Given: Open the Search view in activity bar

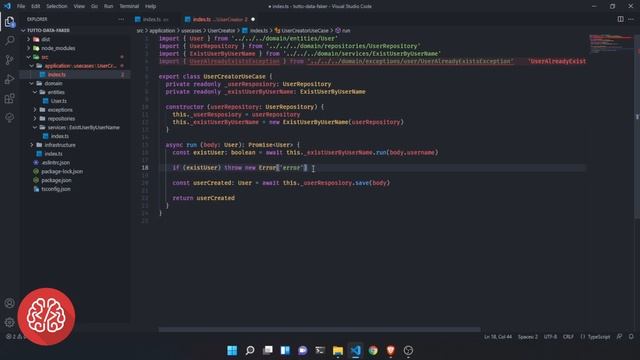Looking at the screenshot, I should (x=9, y=40).
